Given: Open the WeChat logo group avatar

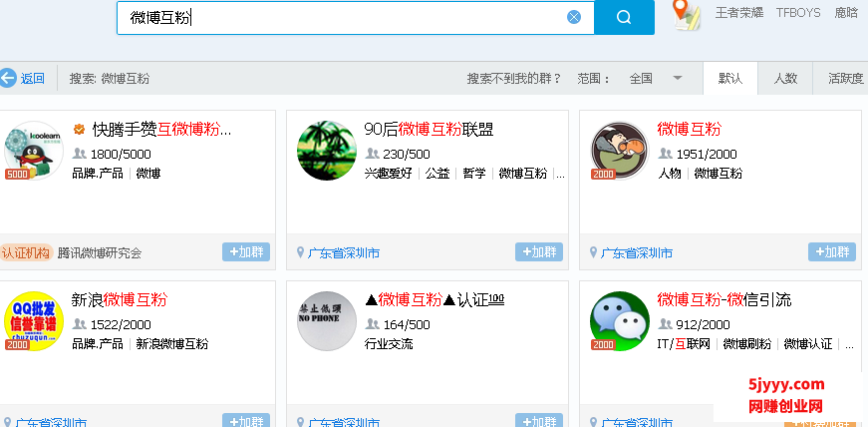Looking at the screenshot, I should click(619, 320).
